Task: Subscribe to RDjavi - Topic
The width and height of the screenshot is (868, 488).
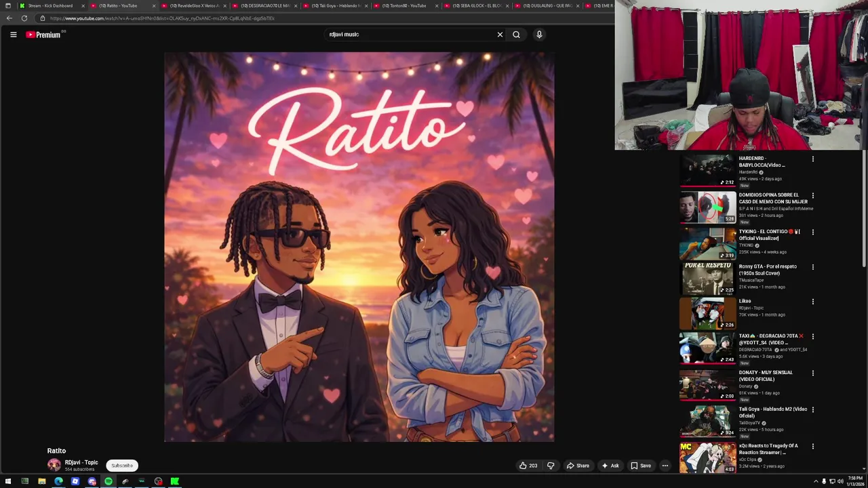Action: click(122, 466)
